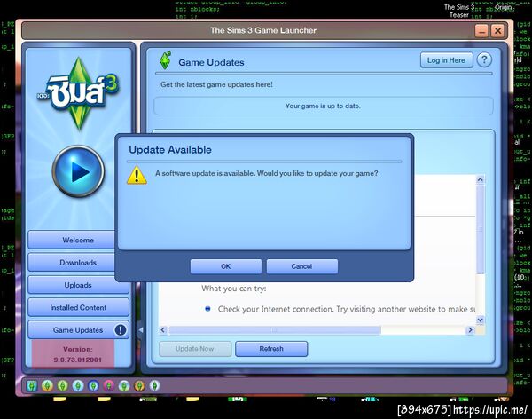
Task: Select the dark blue expansion pack icon
Action: [x=93, y=385]
